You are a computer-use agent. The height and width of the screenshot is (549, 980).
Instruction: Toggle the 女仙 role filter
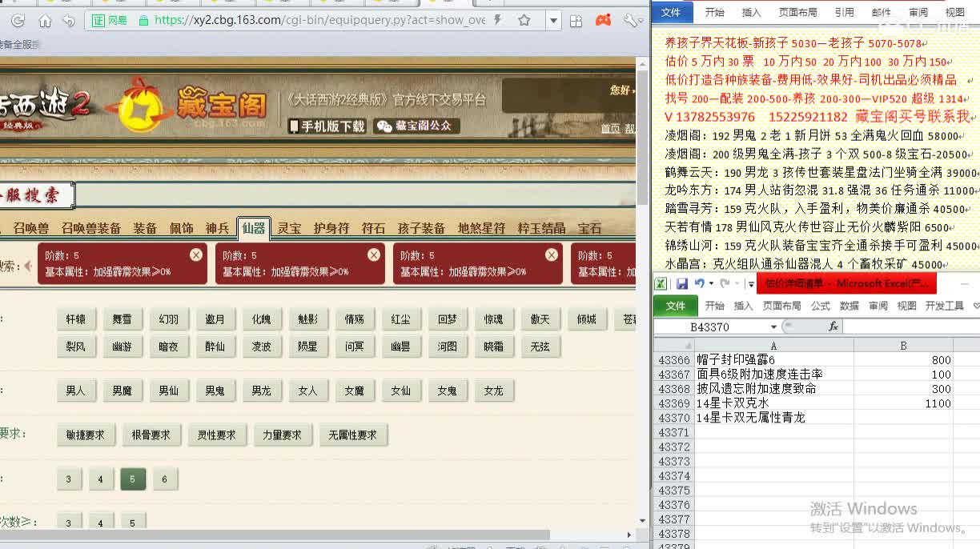click(x=400, y=391)
